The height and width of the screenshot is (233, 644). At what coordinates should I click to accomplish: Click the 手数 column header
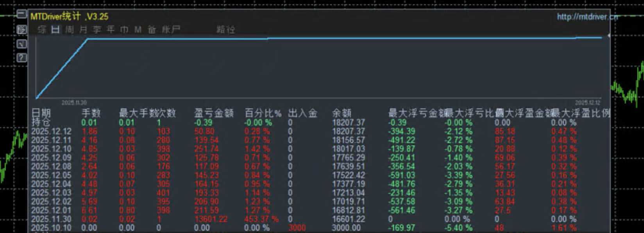coord(91,113)
